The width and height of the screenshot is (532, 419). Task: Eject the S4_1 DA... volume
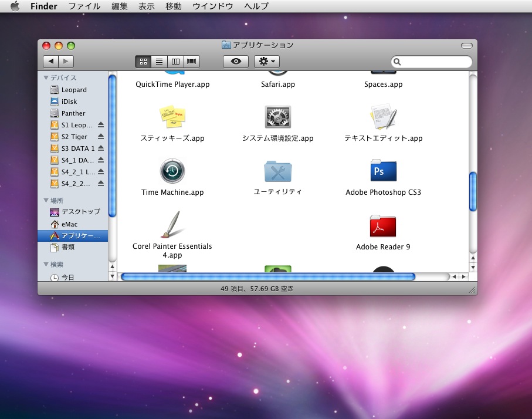[101, 160]
